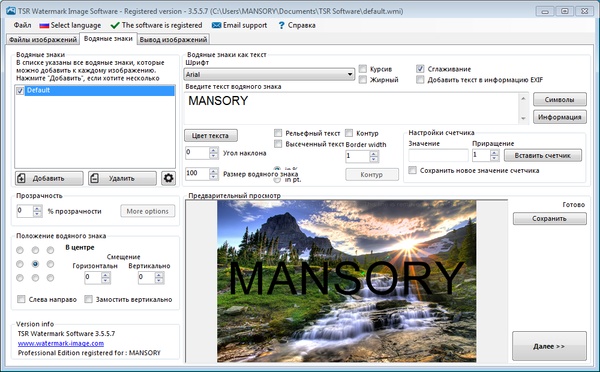Click the counter Значение input field
The image size is (600, 372).
(x=438, y=155)
